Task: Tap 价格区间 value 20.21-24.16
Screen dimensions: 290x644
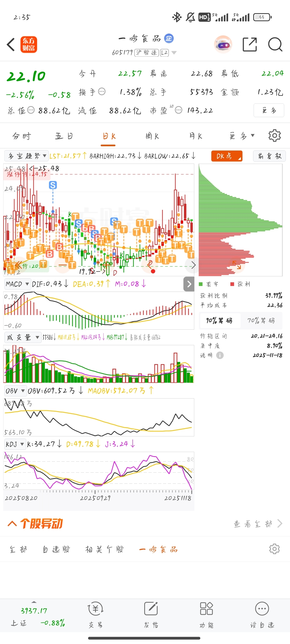Action: pos(266,336)
